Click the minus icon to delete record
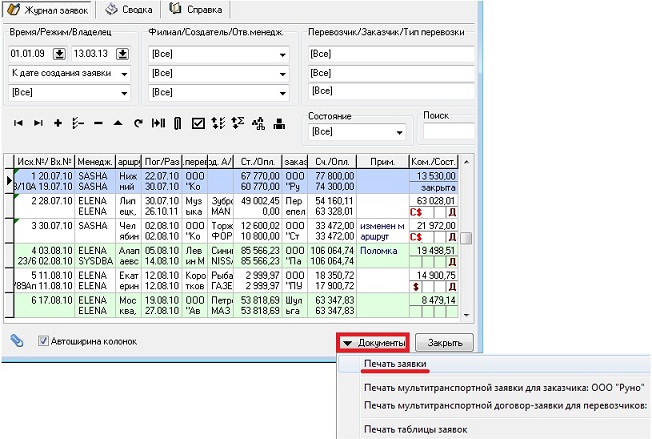 (x=98, y=123)
